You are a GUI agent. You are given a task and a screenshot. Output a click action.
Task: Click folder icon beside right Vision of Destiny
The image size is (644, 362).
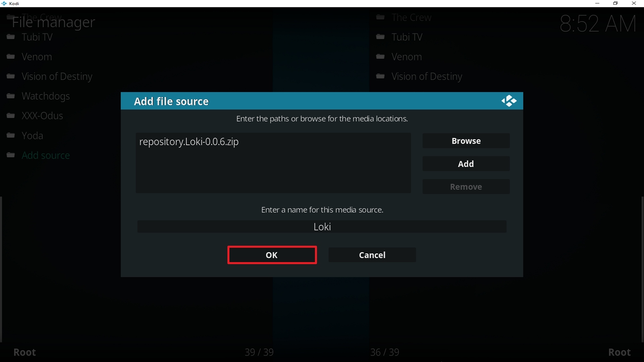(x=380, y=76)
